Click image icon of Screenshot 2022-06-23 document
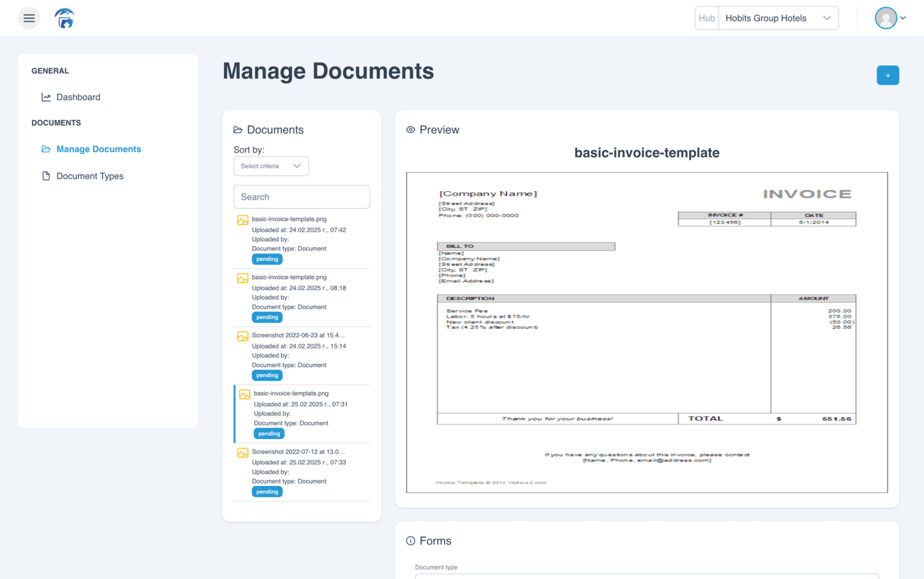The height and width of the screenshot is (579, 924). click(243, 336)
